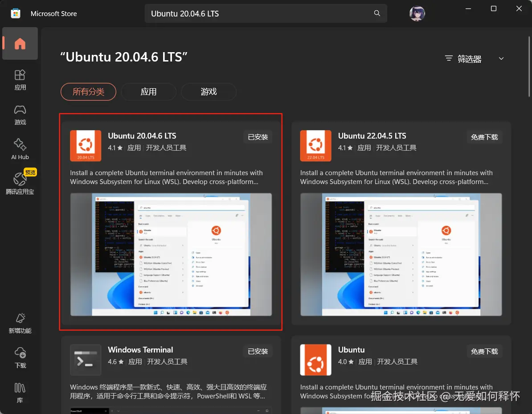
Task: Open the plain Ubuntu title link
Action: coord(351,350)
